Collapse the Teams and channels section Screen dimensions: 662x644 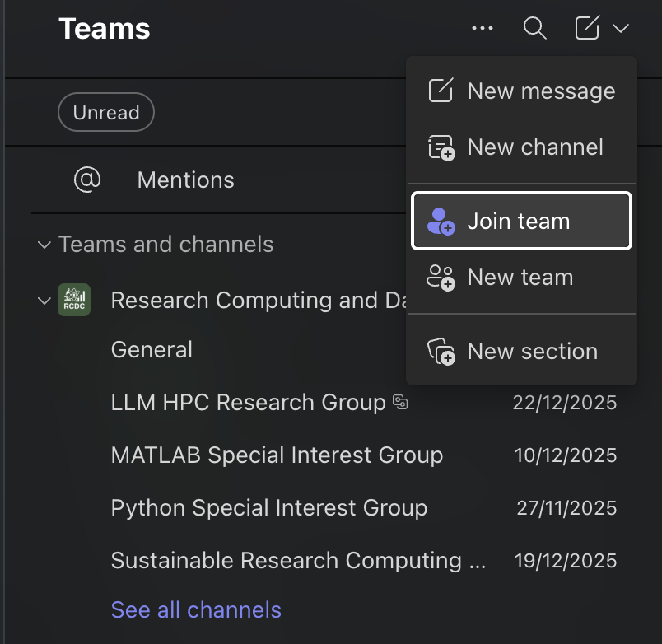[44, 245]
